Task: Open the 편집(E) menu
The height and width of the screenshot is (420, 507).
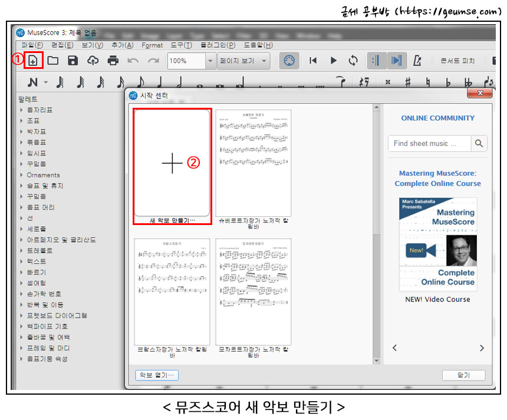Action: 62,45
